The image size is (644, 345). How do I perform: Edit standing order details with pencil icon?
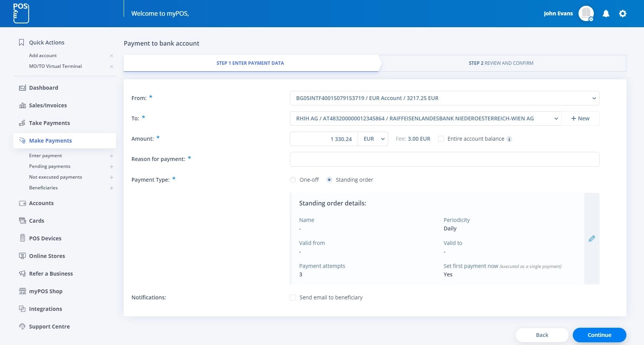[592, 238]
